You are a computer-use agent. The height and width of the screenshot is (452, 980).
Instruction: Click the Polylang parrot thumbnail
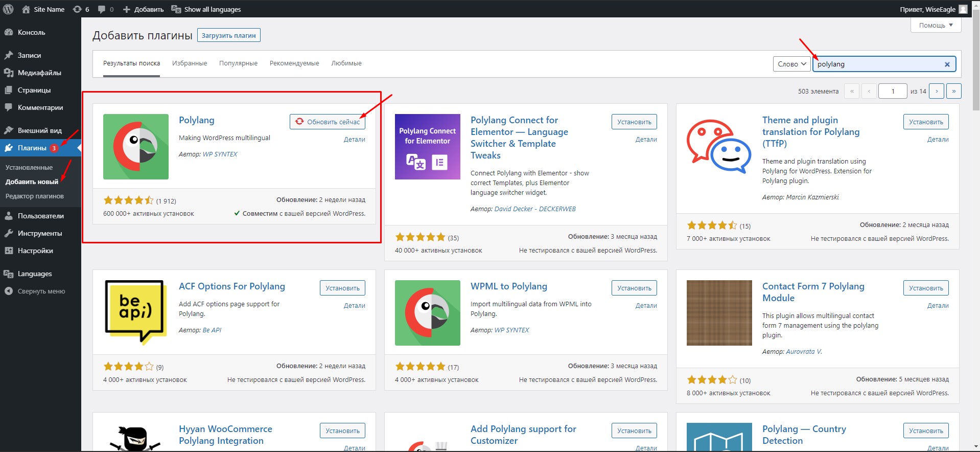coord(136,147)
